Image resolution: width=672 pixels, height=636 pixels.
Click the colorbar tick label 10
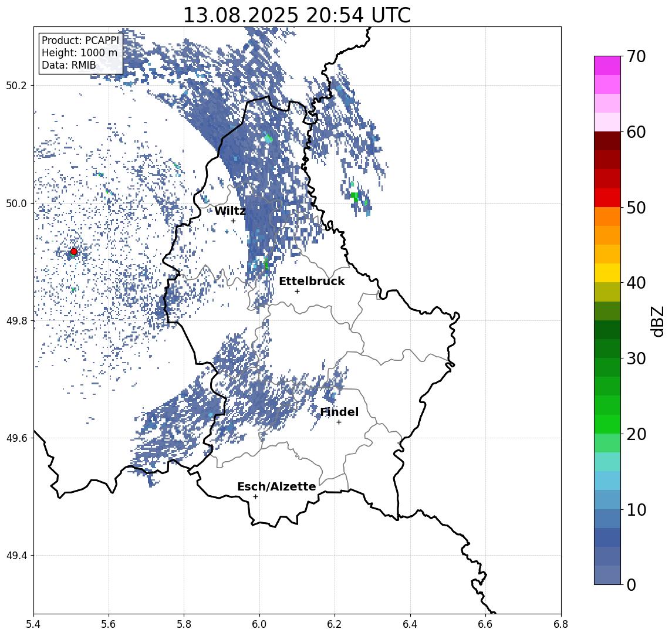pyautogui.click(x=636, y=509)
